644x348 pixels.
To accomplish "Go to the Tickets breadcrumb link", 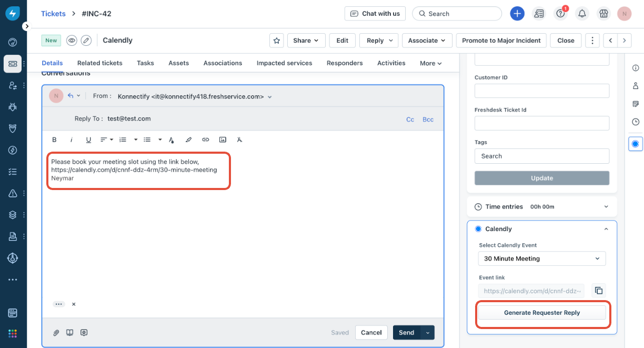I will (x=54, y=14).
